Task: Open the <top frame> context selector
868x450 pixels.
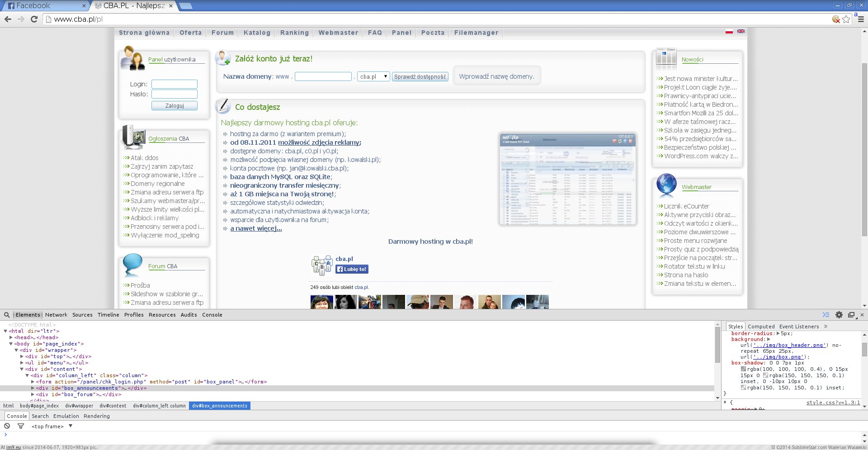Action: coord(52,426)
